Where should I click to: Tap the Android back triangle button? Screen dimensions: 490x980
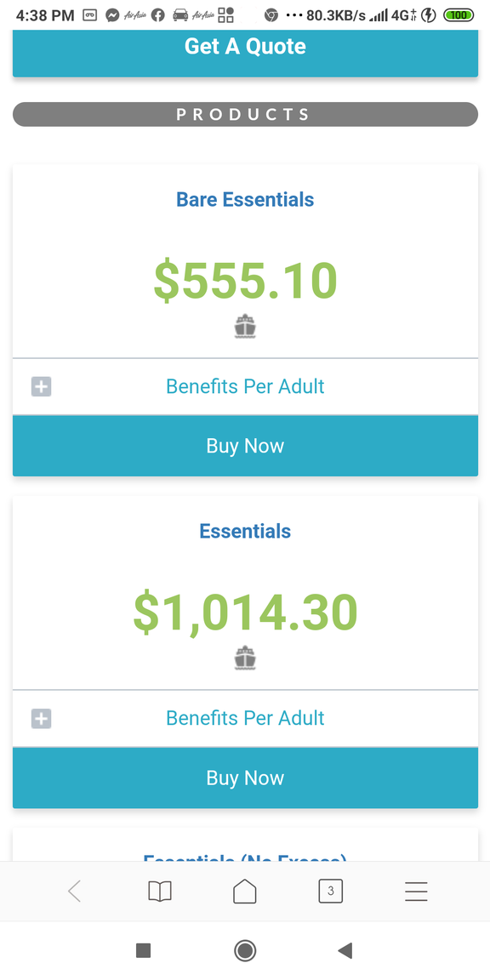click(345, 950)
